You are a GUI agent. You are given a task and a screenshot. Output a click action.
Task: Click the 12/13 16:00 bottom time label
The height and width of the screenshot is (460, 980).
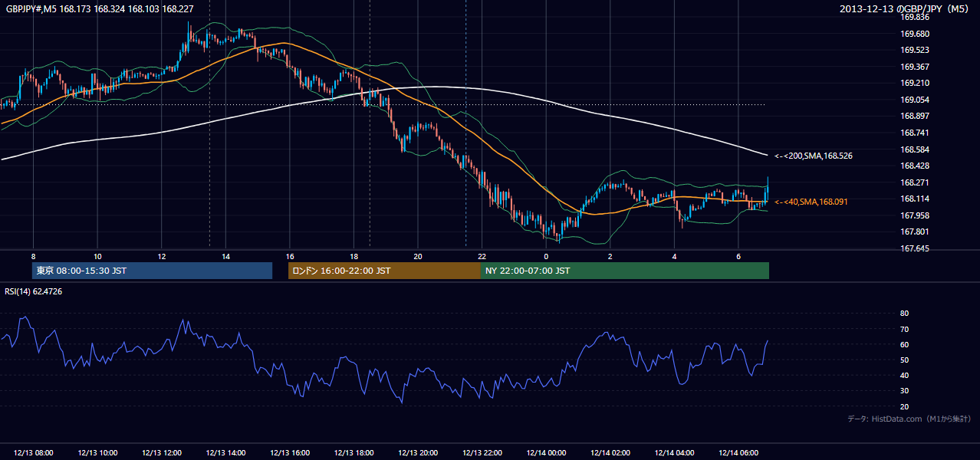pyautogui.click(x=290, y=453)
